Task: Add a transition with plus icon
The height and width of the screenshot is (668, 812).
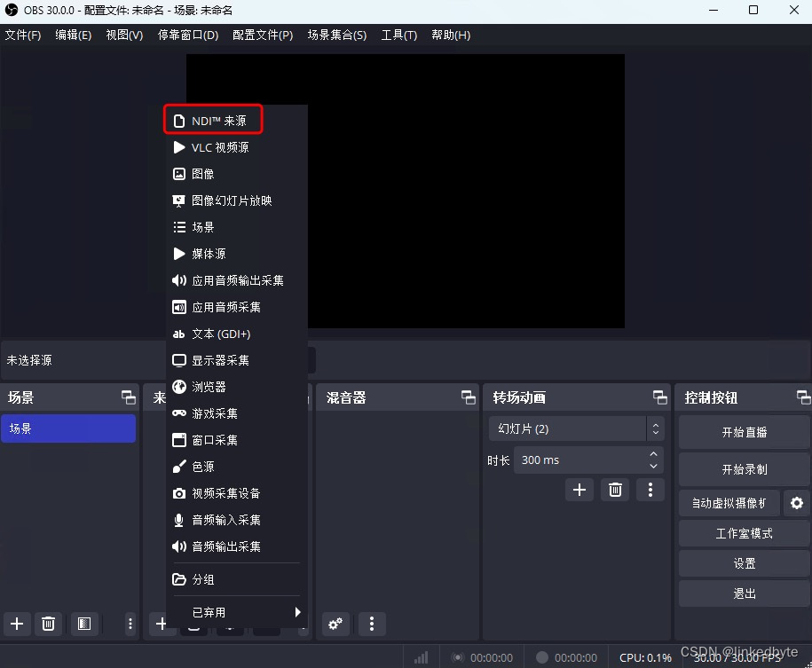Action: click(x=579, y=490)
